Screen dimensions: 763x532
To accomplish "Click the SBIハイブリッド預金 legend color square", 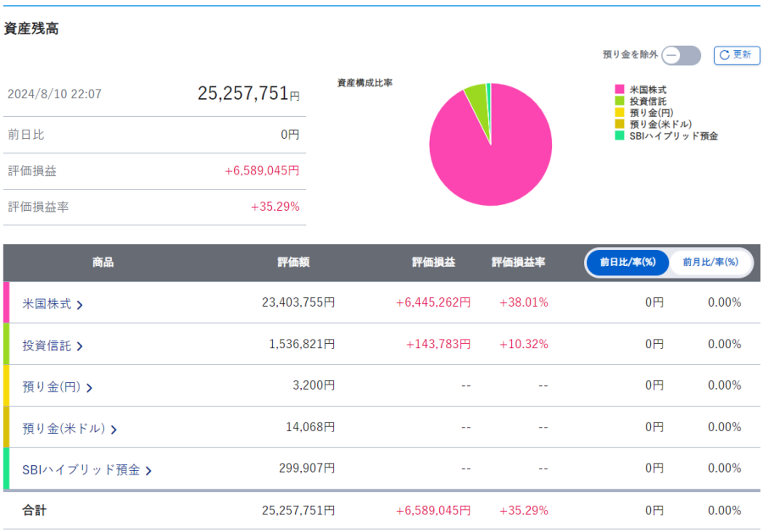I will pyautogui.click(x=620, y=136).
